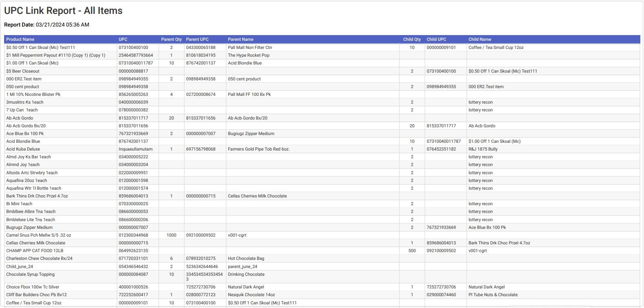Image resolution: width=644 pixels, height=308 pixels.
Task: Click parent UPC 876742001137
Action: pyautogui.click(x=201, y=63)
